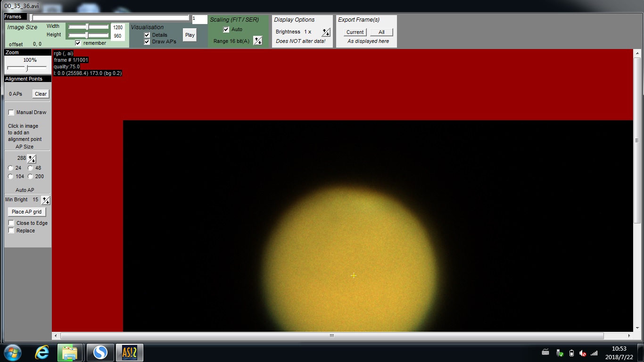The image size is (644, 362).
Task: Adjust the Range 16 bit stepper
Action: tap(257, 41)
